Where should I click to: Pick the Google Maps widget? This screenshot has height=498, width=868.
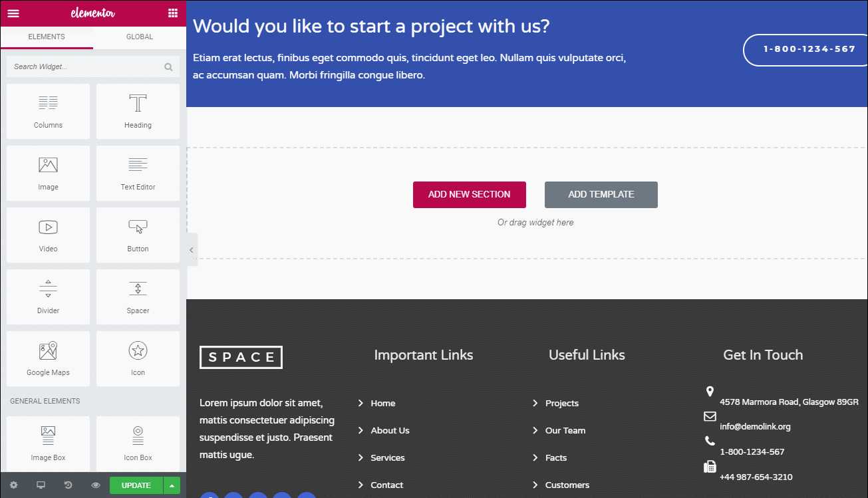[48, 358]
